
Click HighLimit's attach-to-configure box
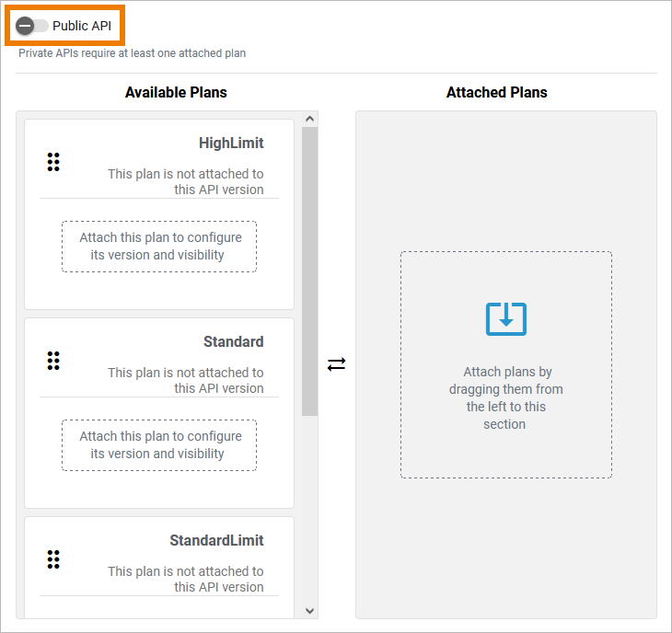159,247
